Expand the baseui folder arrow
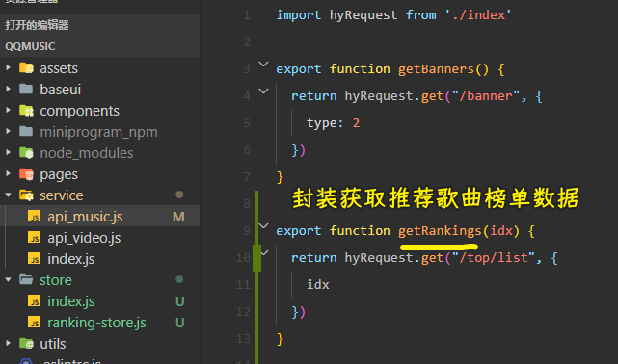Image resolution: width=618 pixels, height=364 pixels. [8, 89]
